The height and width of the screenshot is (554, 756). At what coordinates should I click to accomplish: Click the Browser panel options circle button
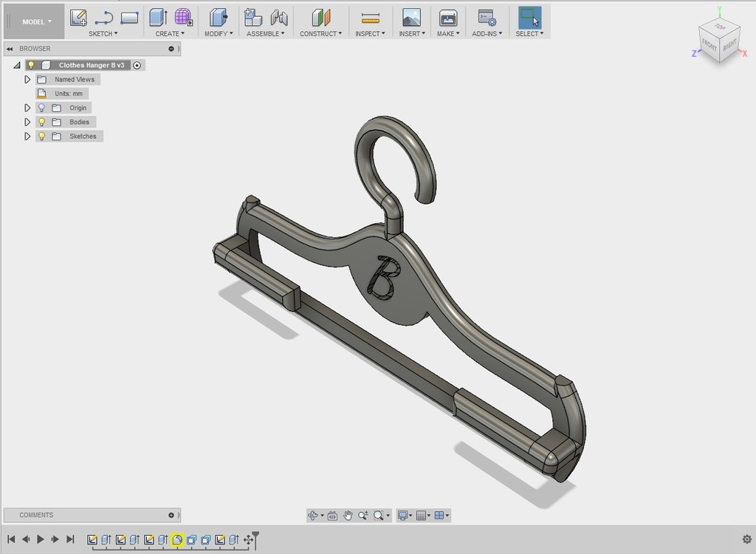[x=171, y=49]
